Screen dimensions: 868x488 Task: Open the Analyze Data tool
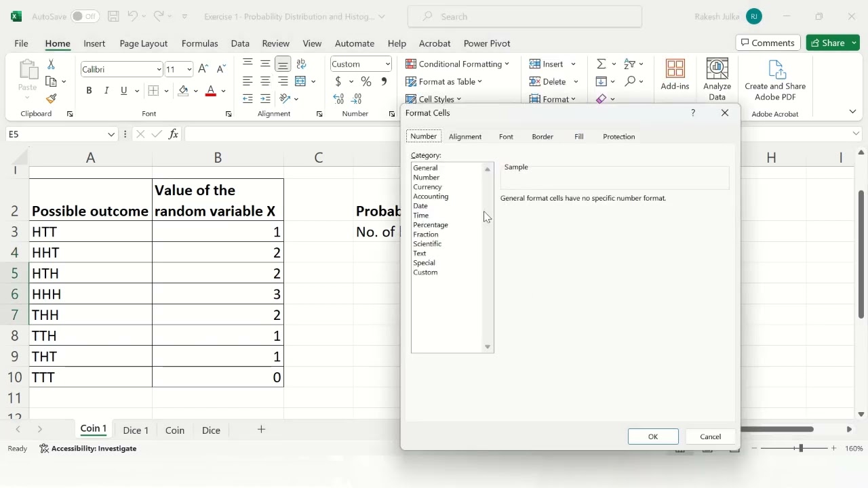[717, 79]
